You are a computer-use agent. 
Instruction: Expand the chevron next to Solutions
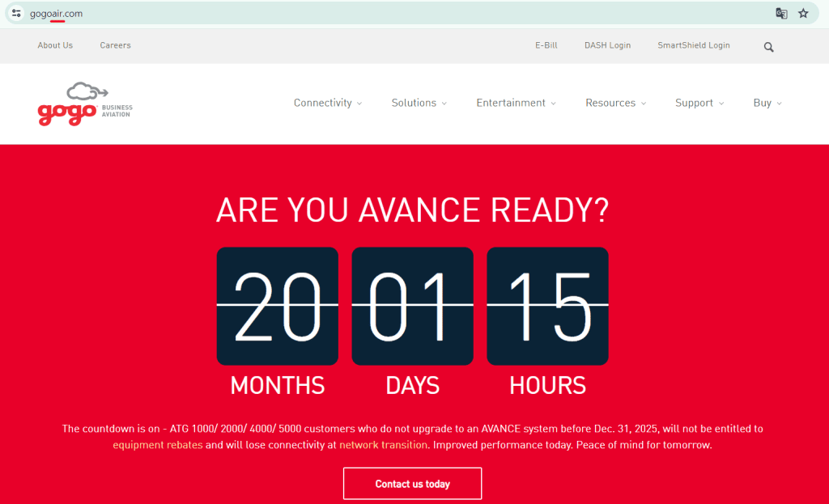click(x=444, y=104)
